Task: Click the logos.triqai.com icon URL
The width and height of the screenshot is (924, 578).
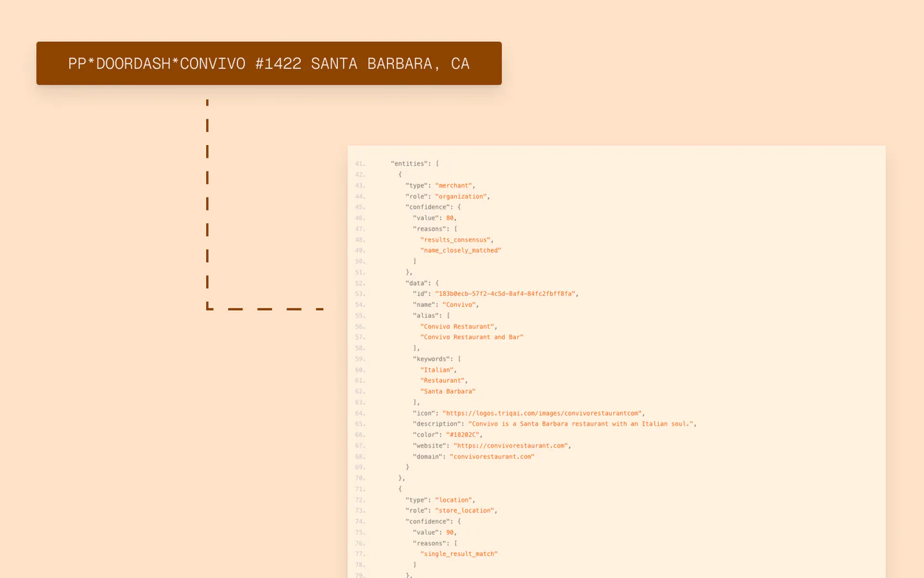Action: [x=543, y=414]
